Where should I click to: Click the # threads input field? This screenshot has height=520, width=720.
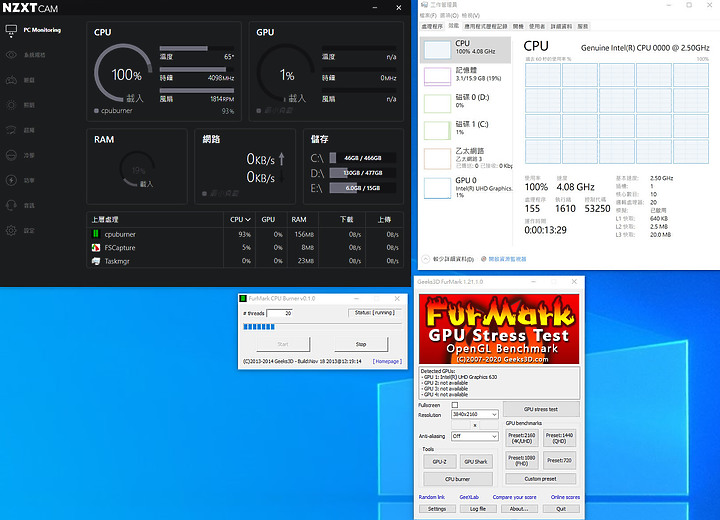pyautogui.click(x=279, y=313)
